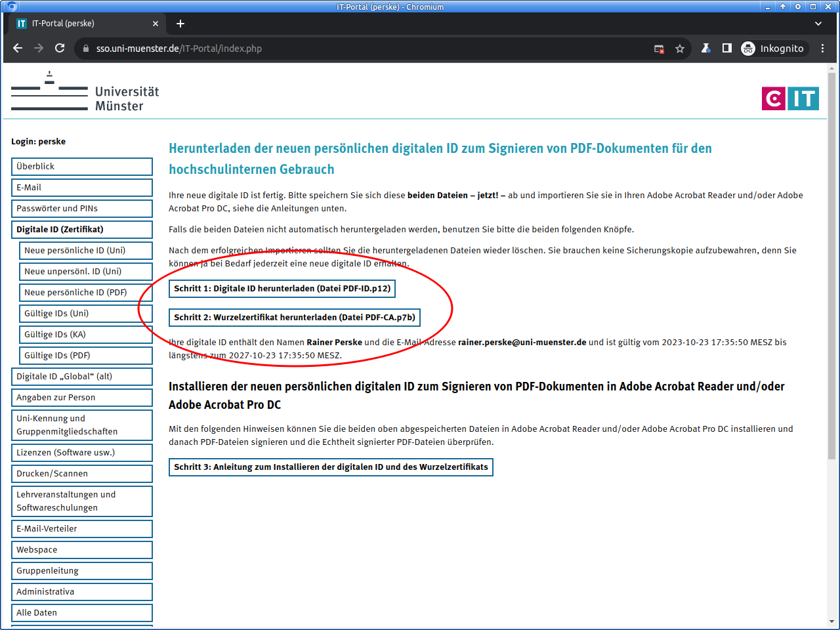This screenshot has height=630, width=840.
Task: Open Schritt 3 installation instructions
Action: pyautogui.click(x=331, y=467)
